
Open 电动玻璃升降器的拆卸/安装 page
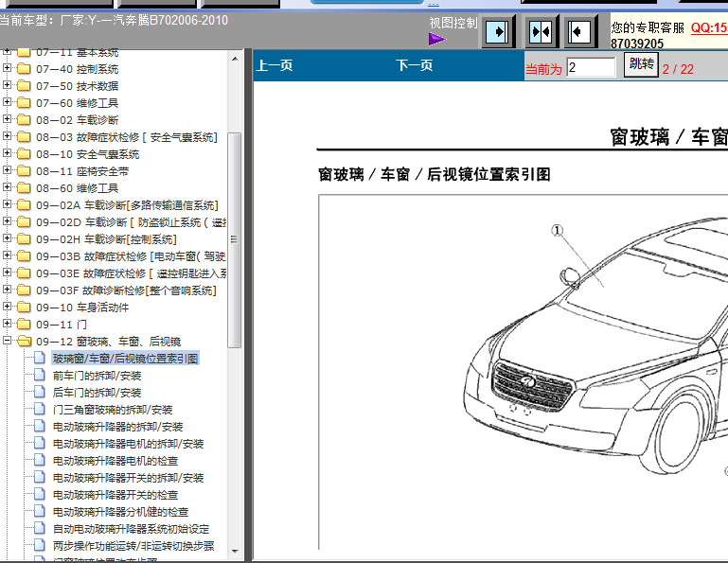coord(118,427)
